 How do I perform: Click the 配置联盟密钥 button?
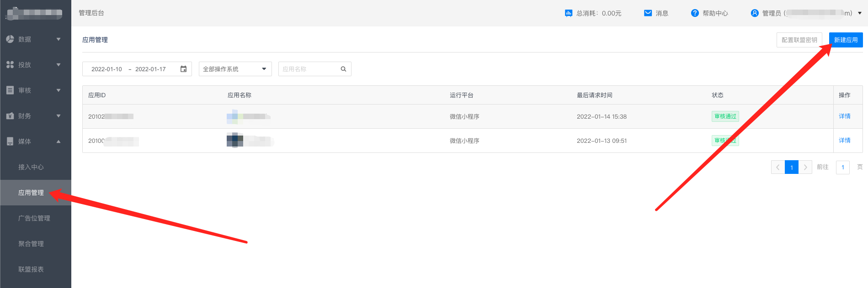(799, 40)
